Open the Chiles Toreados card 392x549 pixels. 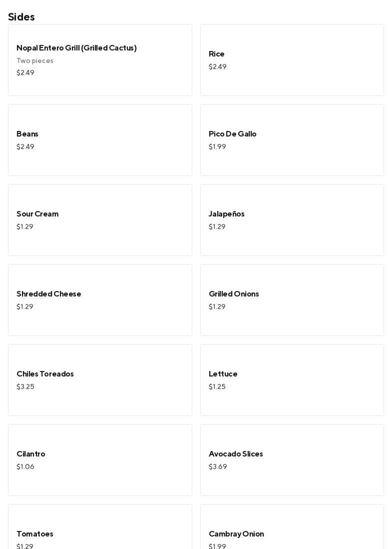coord(100,379)
